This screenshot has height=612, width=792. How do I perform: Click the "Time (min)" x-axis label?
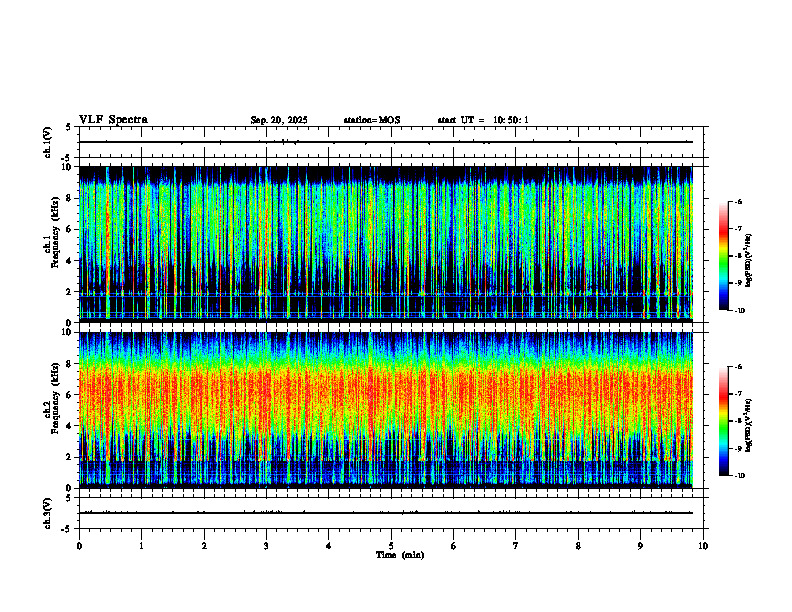click(x=400, y=555)
